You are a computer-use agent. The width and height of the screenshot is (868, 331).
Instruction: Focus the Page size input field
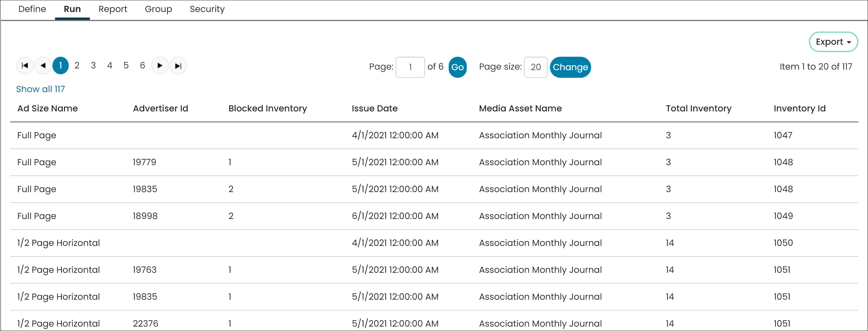(x=536, y=67)
